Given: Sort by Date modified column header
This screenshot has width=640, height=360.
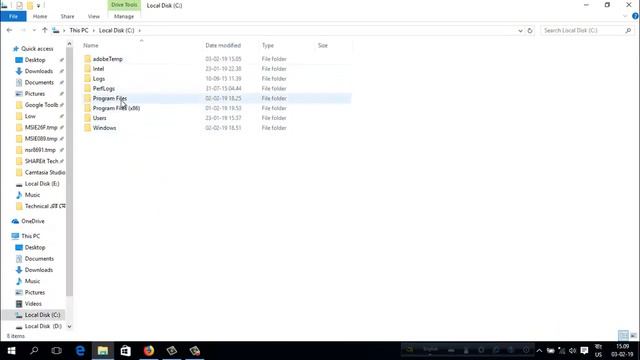Looking at the screenshot, I should click(223, 45).
